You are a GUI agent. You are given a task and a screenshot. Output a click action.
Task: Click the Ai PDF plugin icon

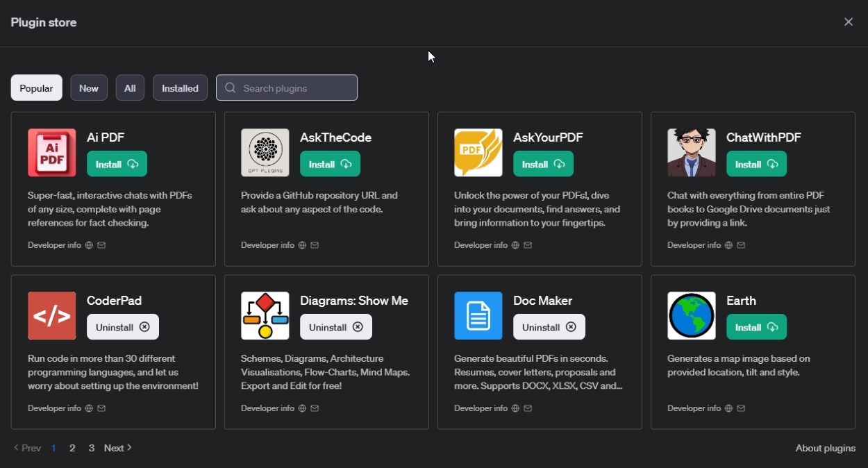52,153
